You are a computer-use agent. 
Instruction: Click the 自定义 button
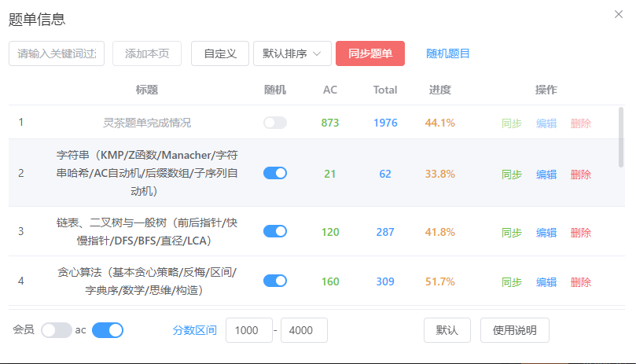220,53
